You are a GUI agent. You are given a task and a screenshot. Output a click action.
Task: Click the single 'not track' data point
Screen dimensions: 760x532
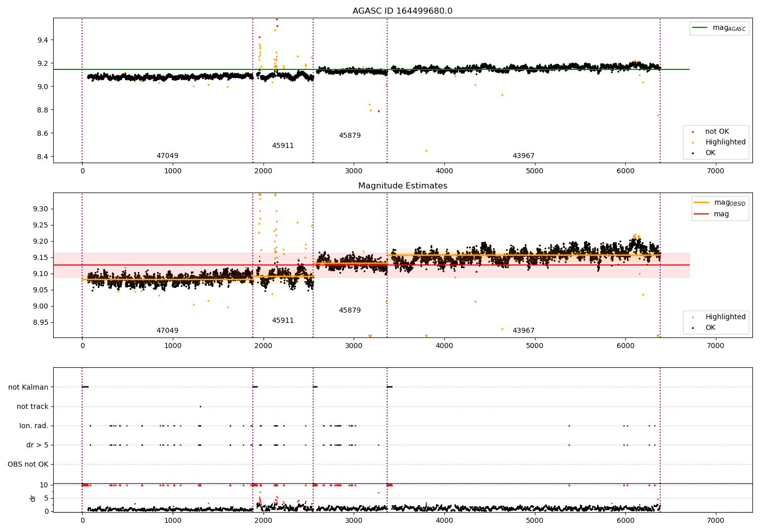(200, 406)
